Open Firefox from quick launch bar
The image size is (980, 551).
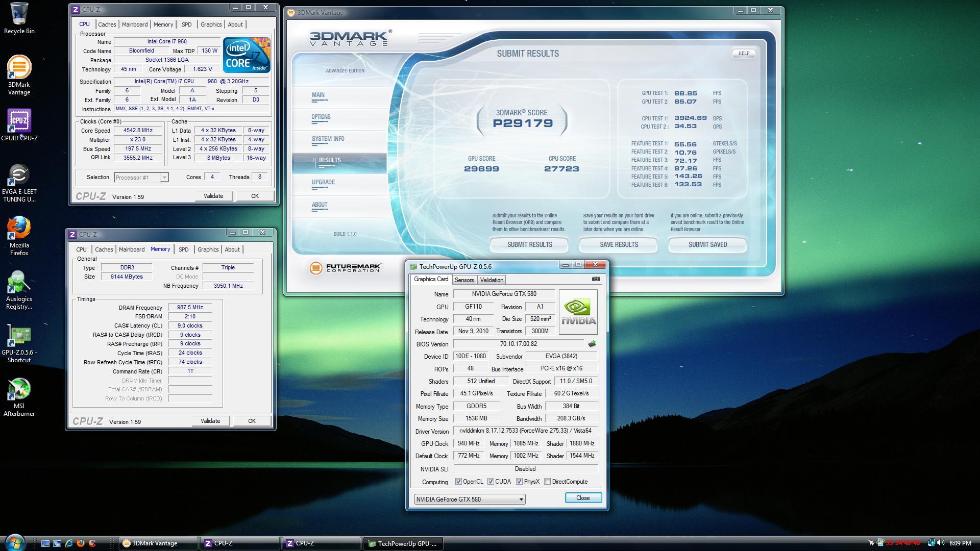pyautogui.click(x=81, y=543)
